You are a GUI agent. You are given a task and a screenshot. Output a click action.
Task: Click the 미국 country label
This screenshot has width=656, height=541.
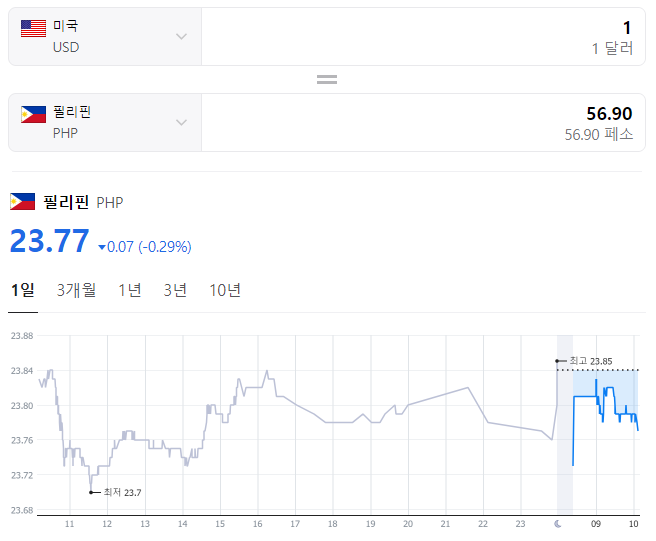pos(65,26)
